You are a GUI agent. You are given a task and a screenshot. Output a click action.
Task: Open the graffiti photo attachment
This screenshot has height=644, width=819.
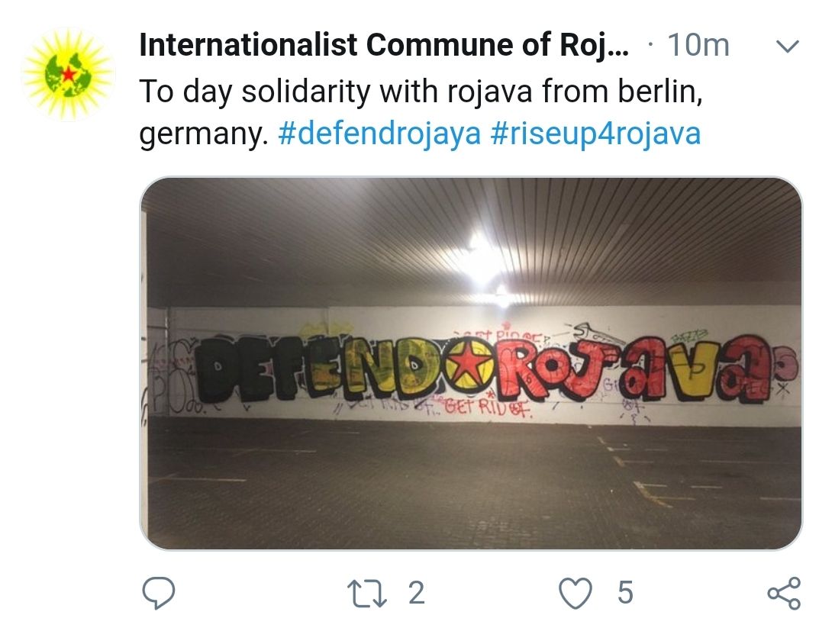pos(471,363)
